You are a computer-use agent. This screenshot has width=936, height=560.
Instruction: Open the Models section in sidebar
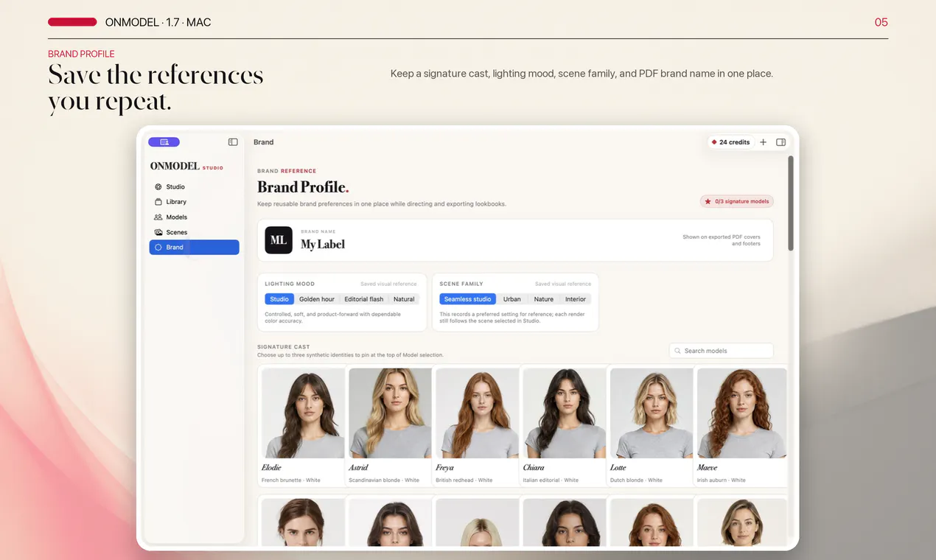195,217
